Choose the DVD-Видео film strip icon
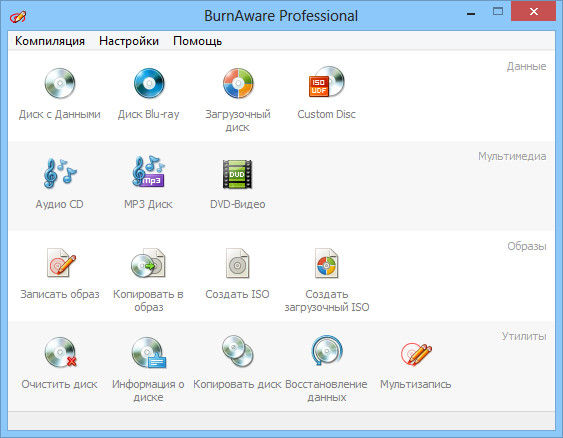 (237, 174)
